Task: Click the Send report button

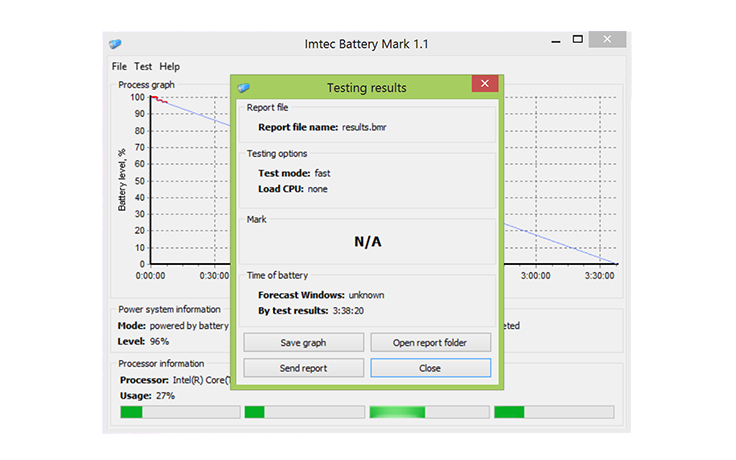Action: 304,368
